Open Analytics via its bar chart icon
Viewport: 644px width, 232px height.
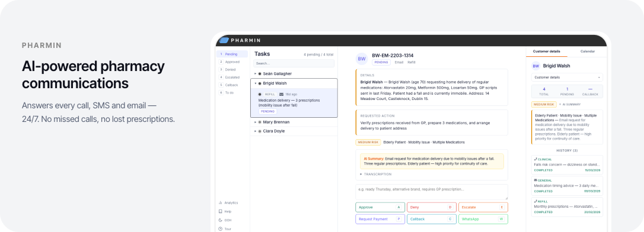pyautogui.click(x=221, y=202)
